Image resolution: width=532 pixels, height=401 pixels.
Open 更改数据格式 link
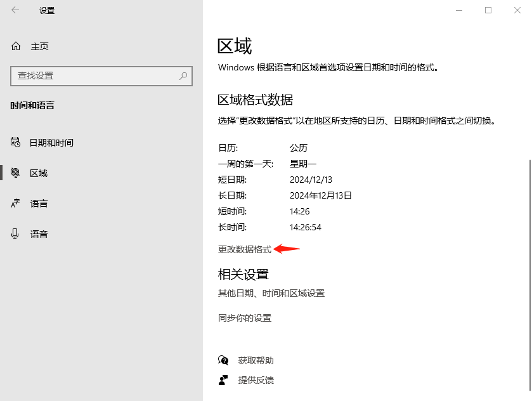[243, 249]
